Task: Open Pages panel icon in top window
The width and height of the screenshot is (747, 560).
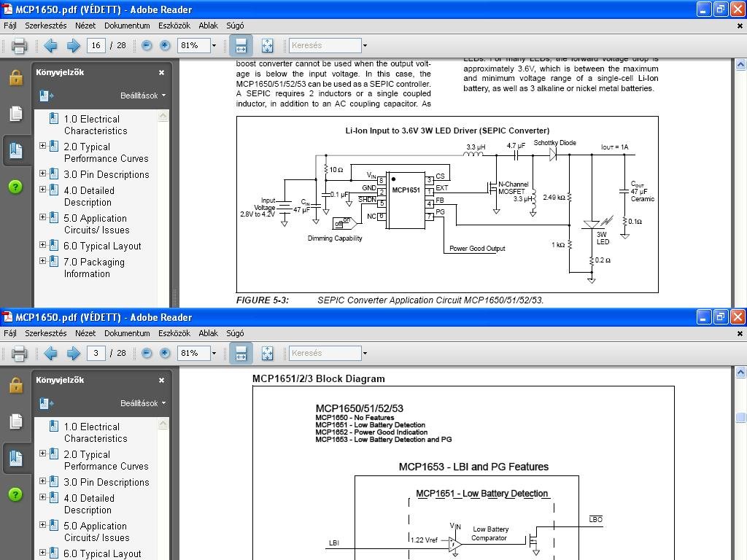Action: (16, 113)
